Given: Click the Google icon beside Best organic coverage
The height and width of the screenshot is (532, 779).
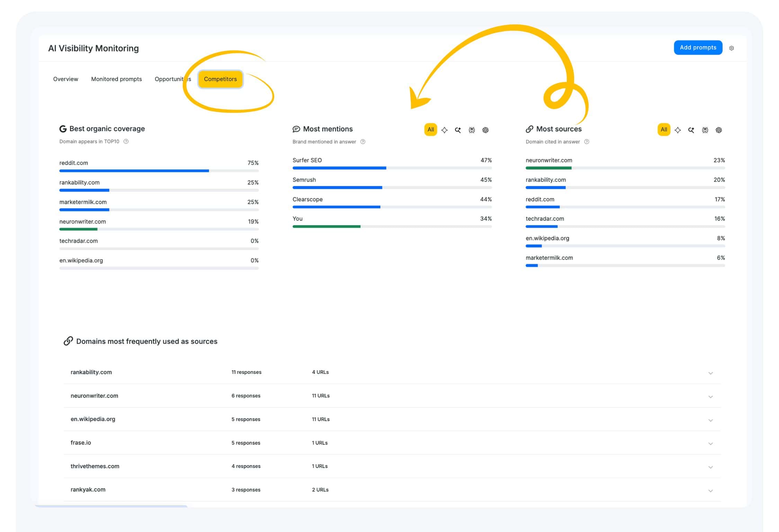Looking at the screenshot, I should pyautogui.click(x=62, y=128).
